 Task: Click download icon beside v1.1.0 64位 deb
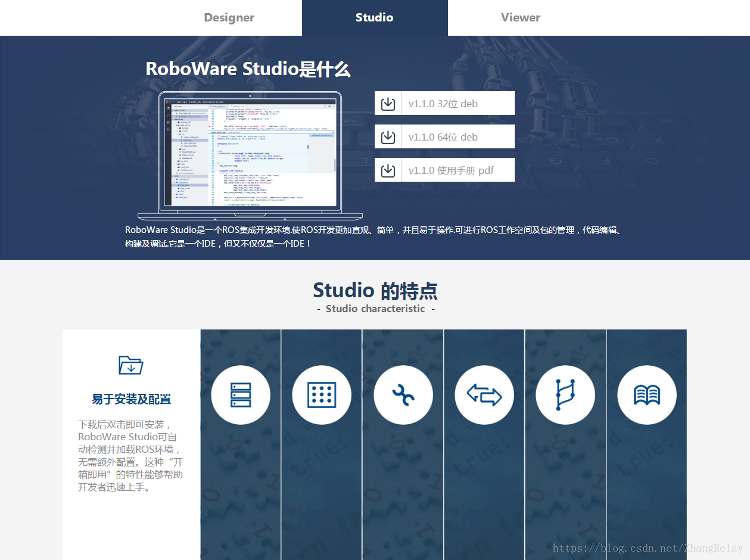pos(388,137)
